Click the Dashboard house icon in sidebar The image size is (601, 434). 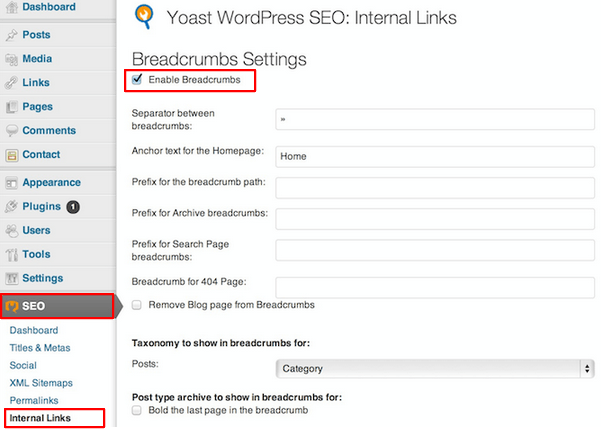pyautogui.click(x=12, y=7)
